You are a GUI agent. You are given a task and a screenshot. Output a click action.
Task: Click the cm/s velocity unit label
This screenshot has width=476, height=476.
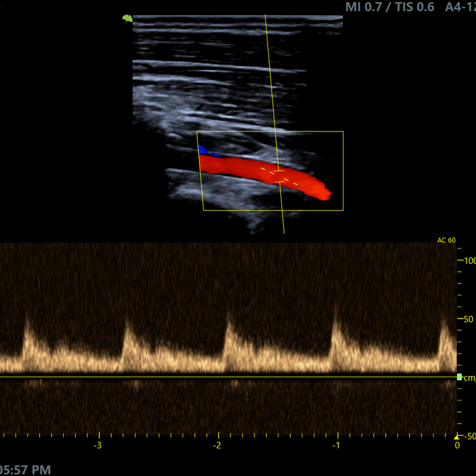tap(470, 377)
